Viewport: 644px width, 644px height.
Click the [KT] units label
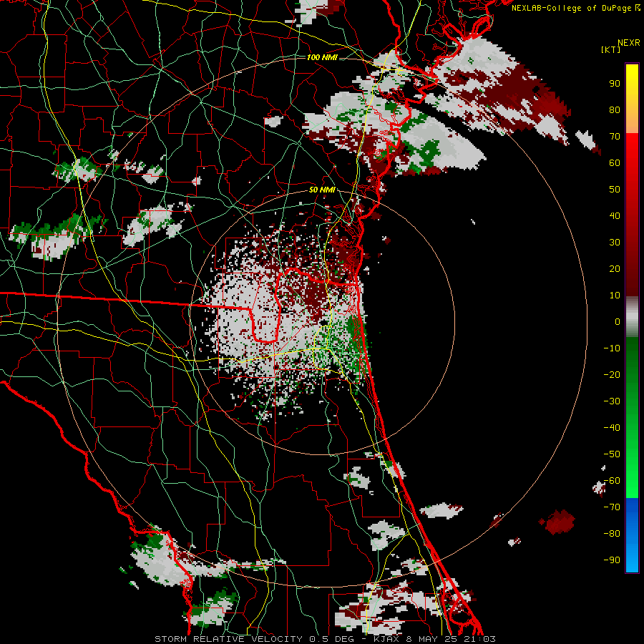pos(610,49)
